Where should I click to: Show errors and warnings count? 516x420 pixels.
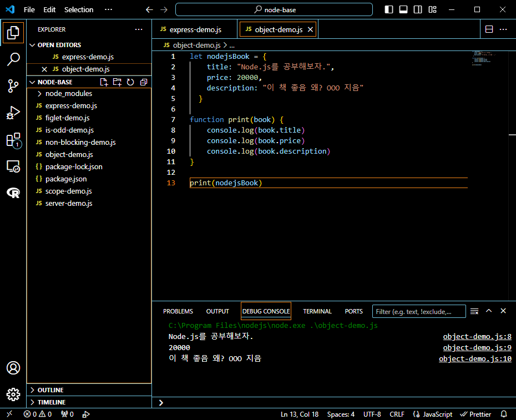click(38, 414)
